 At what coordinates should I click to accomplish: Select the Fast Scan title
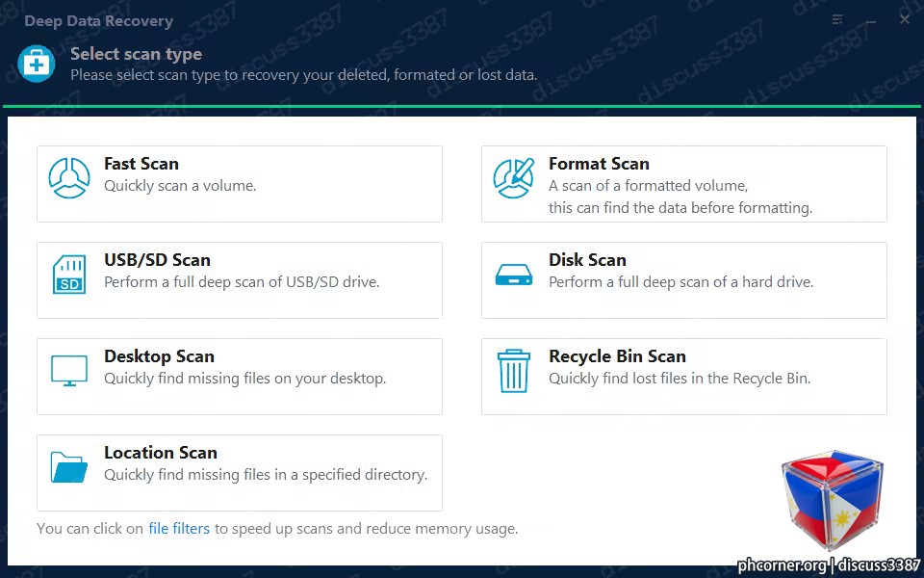[x=141, y=164]
